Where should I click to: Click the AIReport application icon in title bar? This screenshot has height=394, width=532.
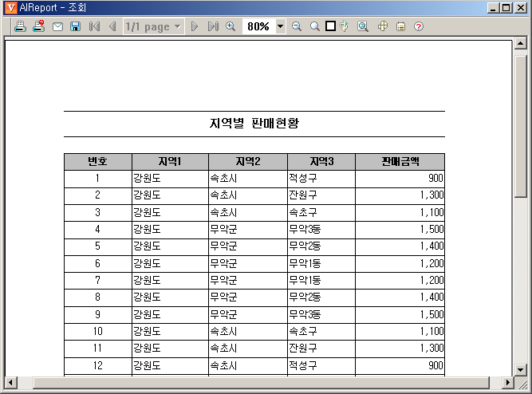(11, 8)
